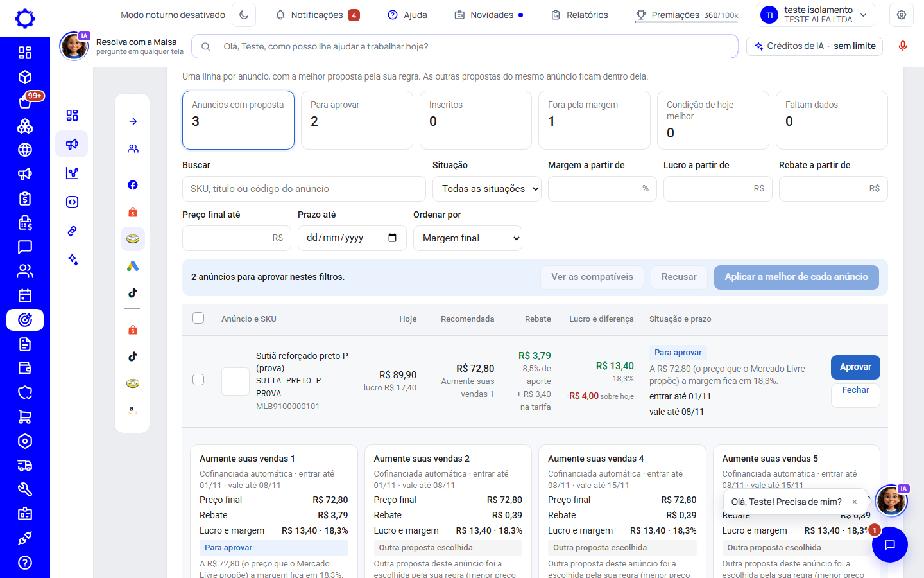The height and width of the screenshot is (578, 924).
Task: Click the Recusar button
Action: [x=679, y=277]
